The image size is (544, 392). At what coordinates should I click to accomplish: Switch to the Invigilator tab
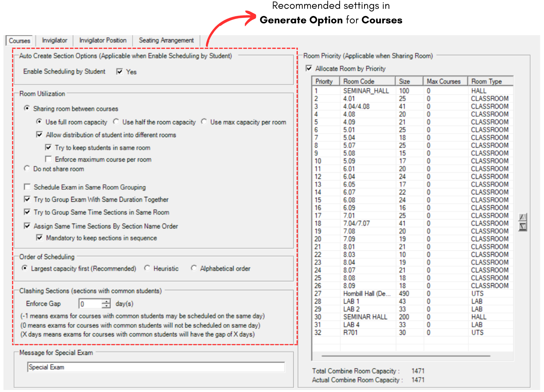coord(54,41)
